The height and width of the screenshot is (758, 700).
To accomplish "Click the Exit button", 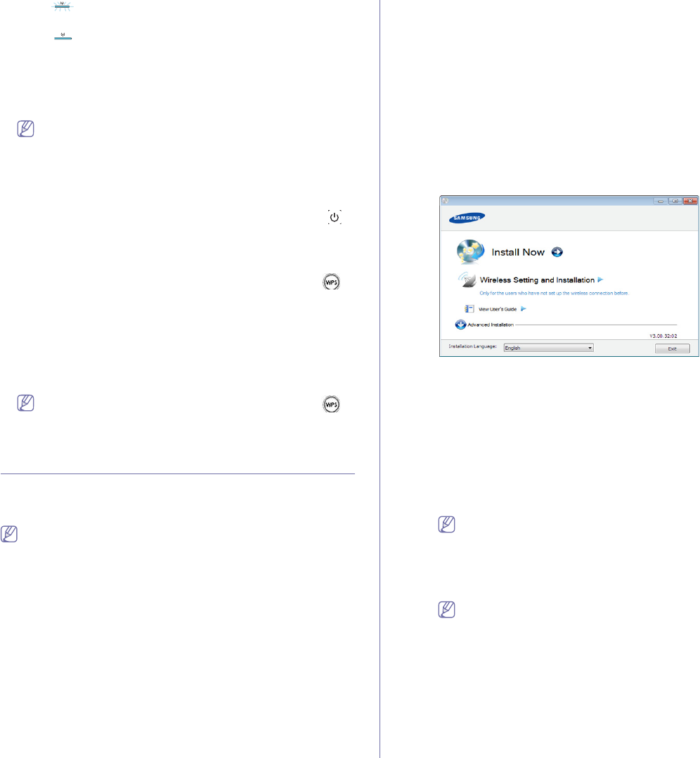I will coord(672,348).
